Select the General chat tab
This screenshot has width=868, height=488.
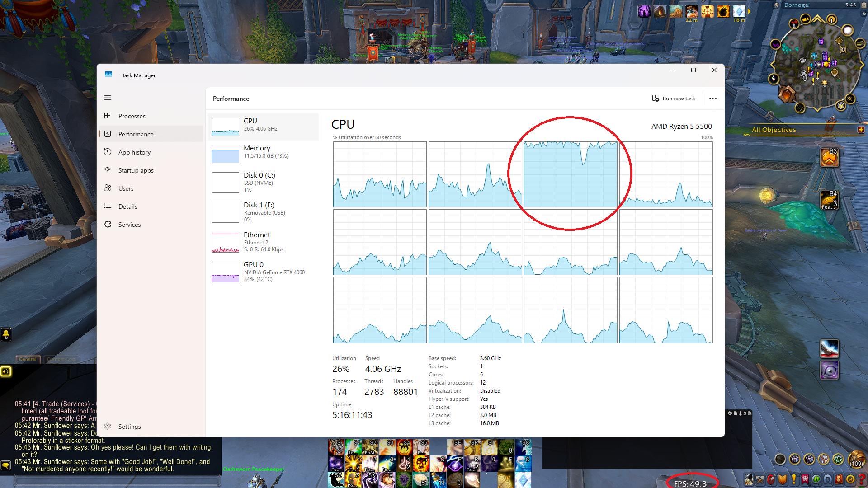click(28, 359)
